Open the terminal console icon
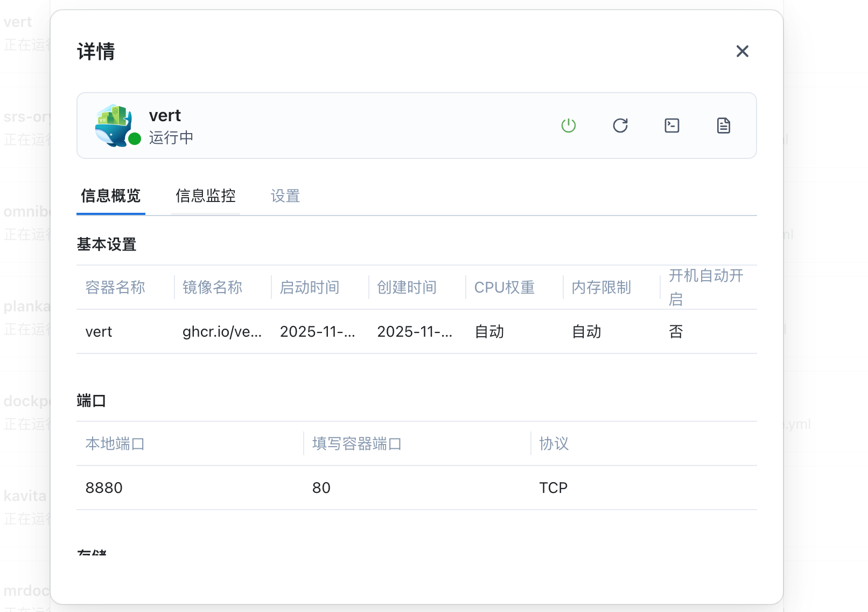868x612 pixels. [672, 126]
